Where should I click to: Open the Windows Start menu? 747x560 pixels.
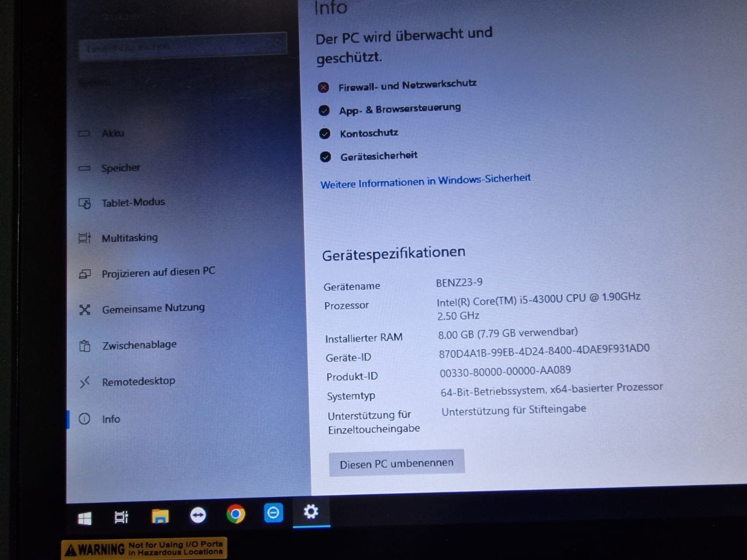[x=85, y=518]
